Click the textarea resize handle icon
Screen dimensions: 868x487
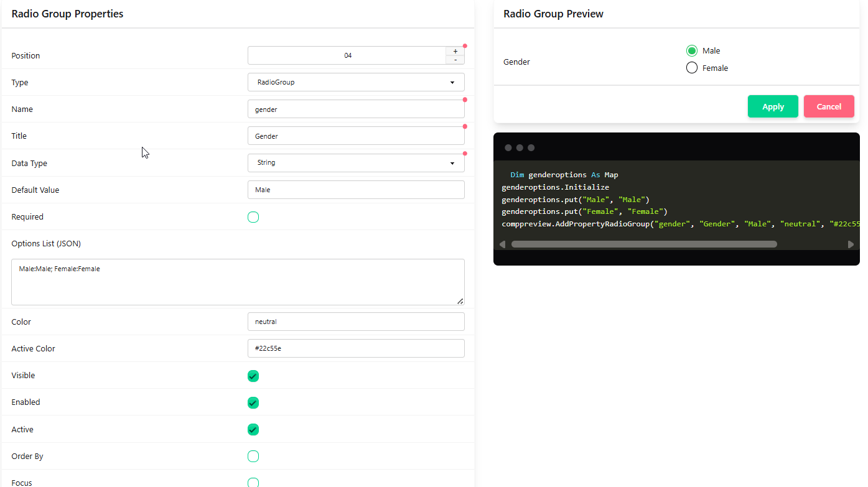460,300
